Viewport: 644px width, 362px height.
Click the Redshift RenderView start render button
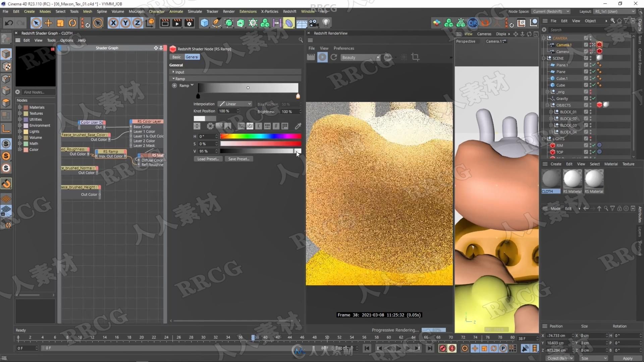(x=322, y=57)
